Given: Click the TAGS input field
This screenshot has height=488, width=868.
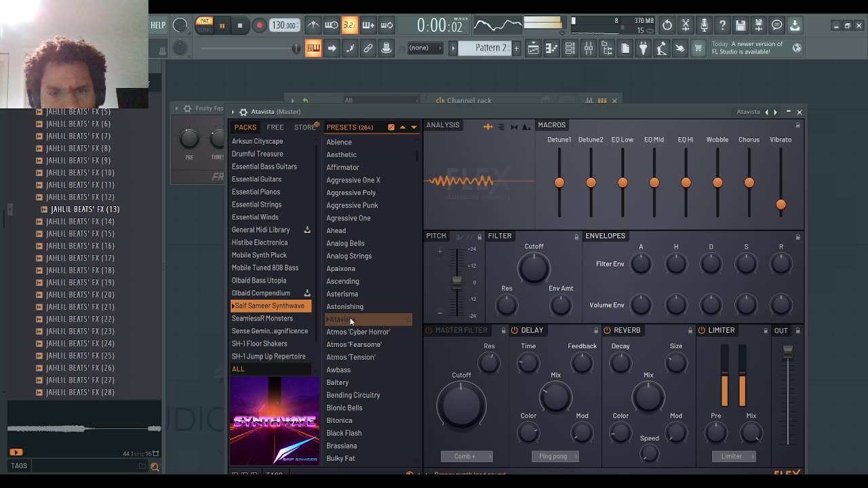Looking at the screenshot, I should 88,466.
